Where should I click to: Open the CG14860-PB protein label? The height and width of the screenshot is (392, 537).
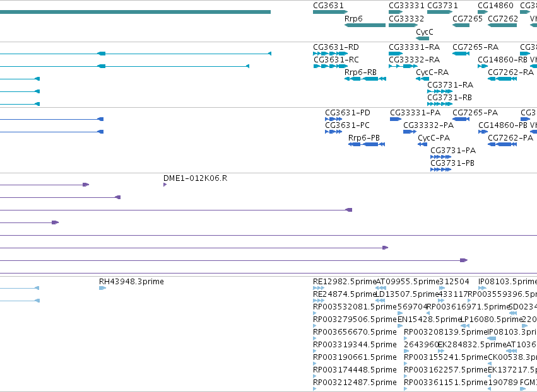[503, 125]
